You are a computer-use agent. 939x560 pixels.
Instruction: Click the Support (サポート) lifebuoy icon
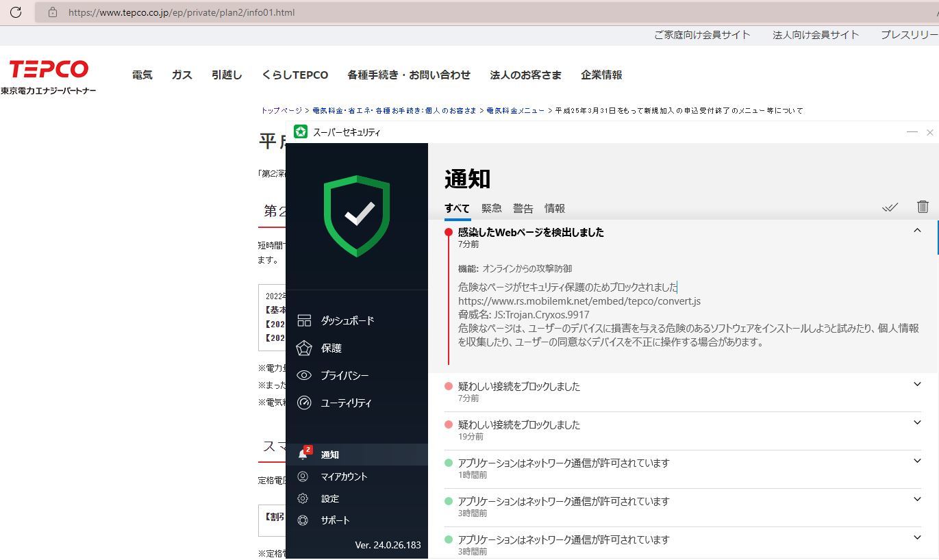303,520
